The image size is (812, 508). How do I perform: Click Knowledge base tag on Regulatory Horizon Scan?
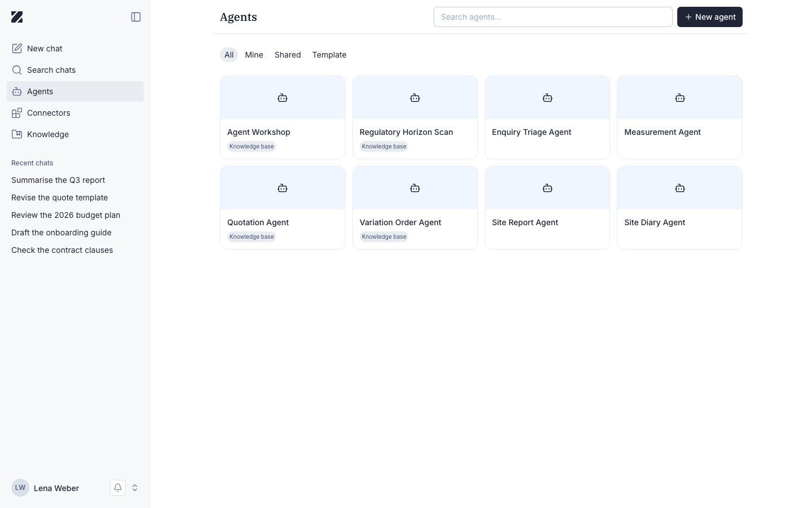(x=384, y=147)
